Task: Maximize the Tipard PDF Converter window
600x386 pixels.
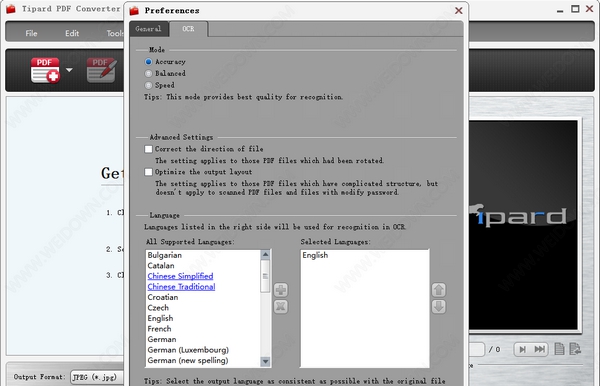Action: (575, 9)
